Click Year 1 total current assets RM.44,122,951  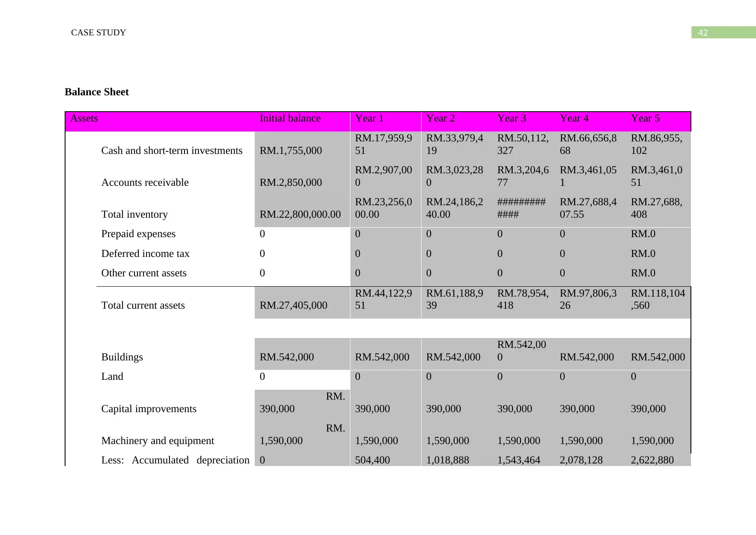[x=384, y=299]
